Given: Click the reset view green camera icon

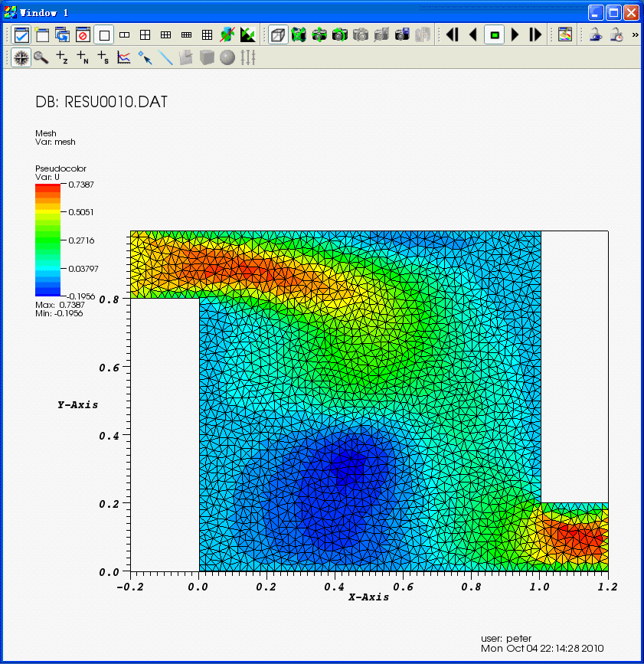Looking at the screenshot, I should (x=299, y=34).
